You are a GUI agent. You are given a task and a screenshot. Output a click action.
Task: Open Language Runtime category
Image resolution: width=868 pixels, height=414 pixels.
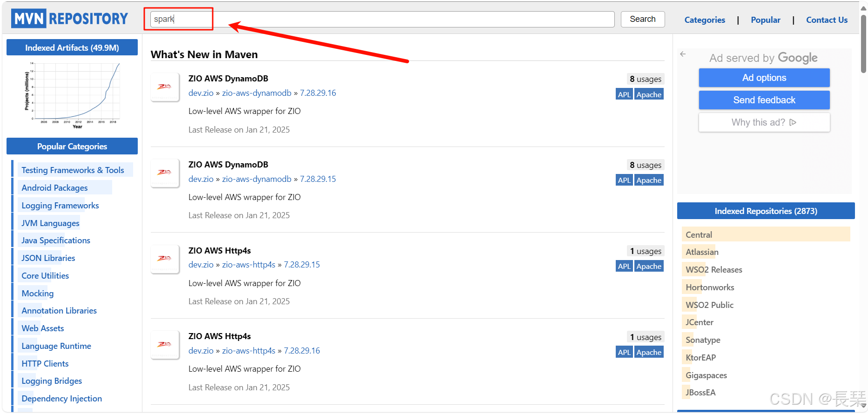click(56, 346)
